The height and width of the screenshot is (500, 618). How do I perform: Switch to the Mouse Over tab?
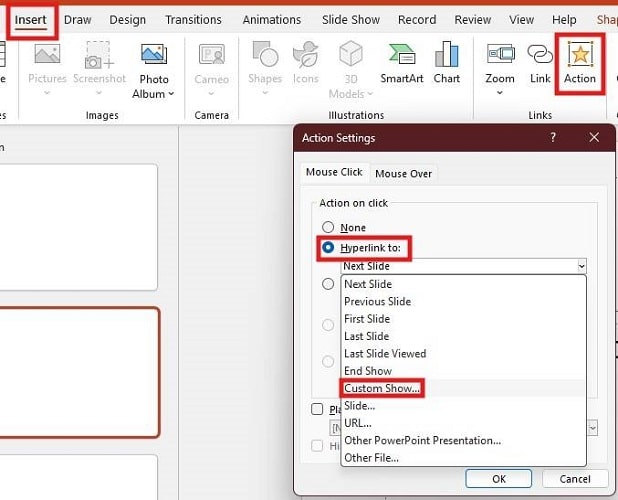click(403, 173)
